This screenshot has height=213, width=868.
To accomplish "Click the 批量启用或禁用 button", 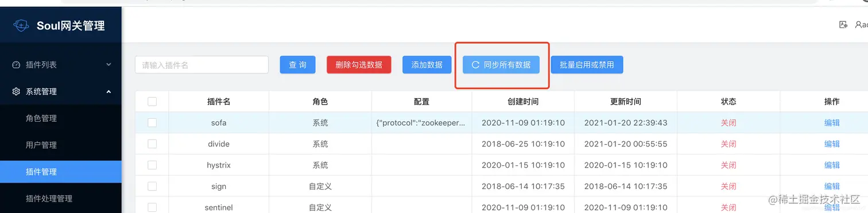I will tap(587, 65).
